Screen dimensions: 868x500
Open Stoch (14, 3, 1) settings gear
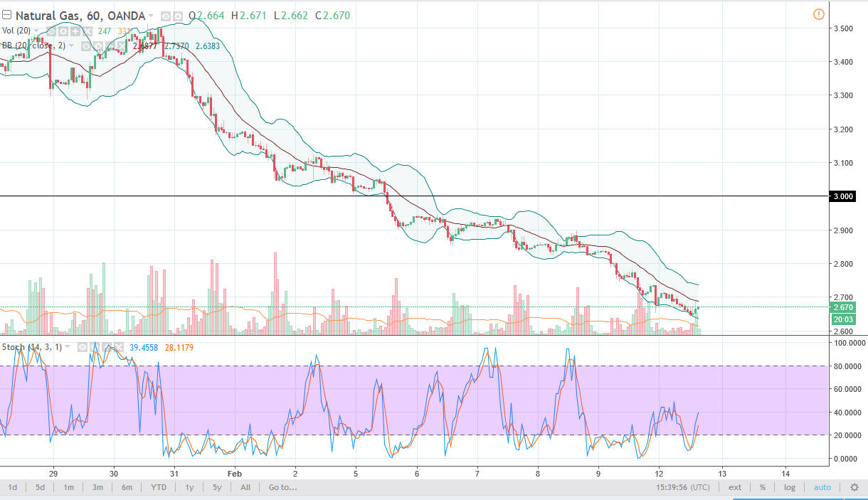pos(95,347)
